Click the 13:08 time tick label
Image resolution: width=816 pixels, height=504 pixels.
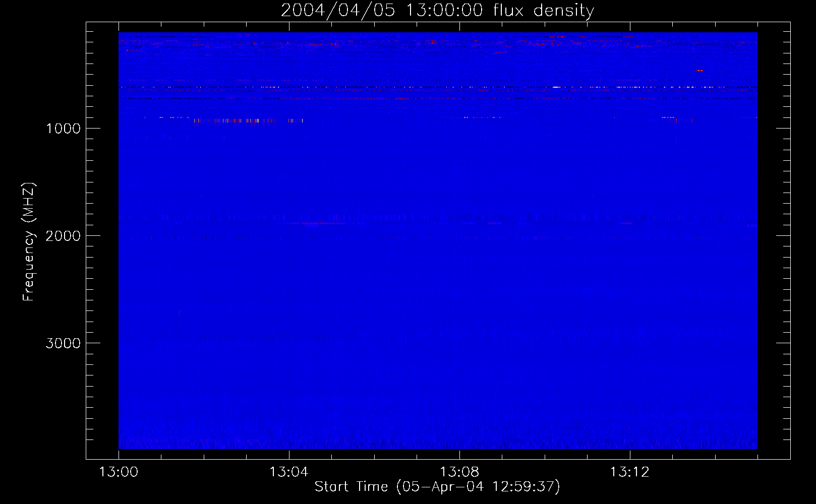pos(459,472)
